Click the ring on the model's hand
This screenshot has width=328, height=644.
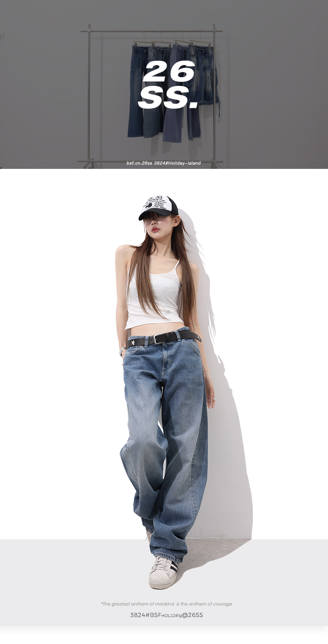click(213, 399)
